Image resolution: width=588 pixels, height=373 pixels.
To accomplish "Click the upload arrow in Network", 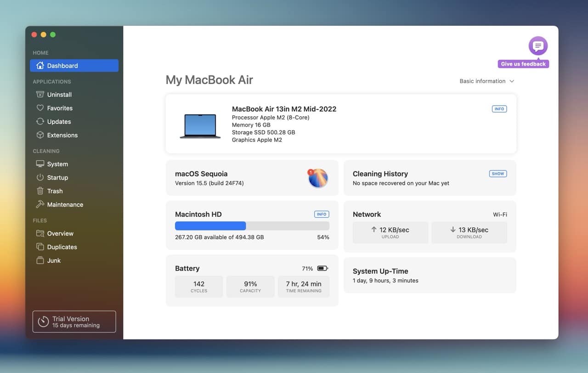I will [374, 230].
